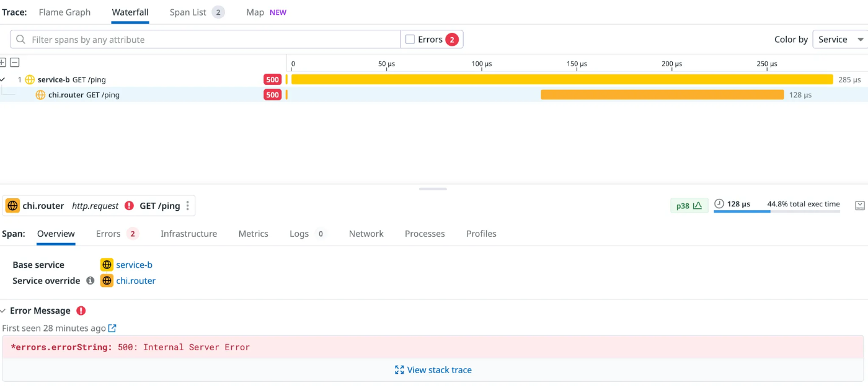Click the errors.errorString 500 error message text

130,347
